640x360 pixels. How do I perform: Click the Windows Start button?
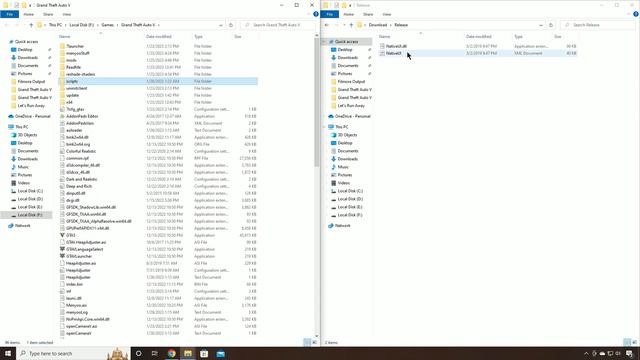coord(8,353)
